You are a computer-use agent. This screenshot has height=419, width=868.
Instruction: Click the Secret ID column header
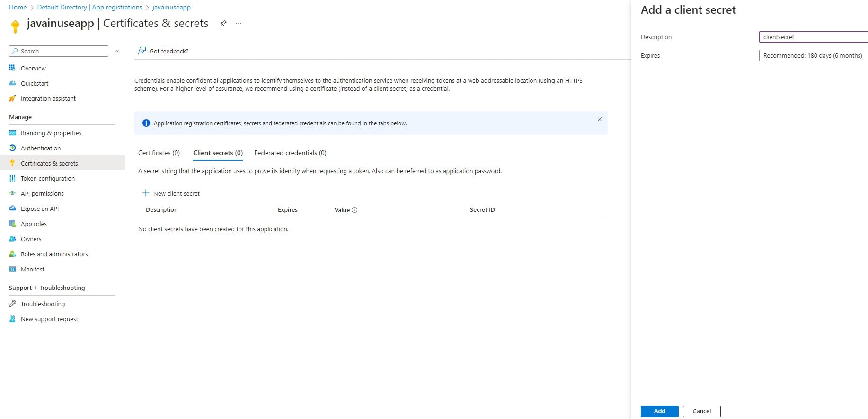tap(482, 209)
